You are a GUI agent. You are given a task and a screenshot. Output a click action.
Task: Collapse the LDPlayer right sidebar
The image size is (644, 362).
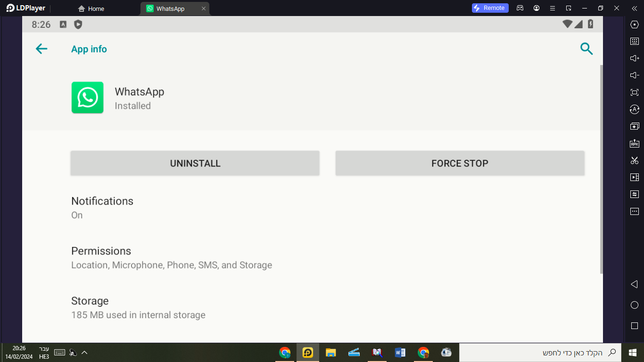(x=634, y=8)
